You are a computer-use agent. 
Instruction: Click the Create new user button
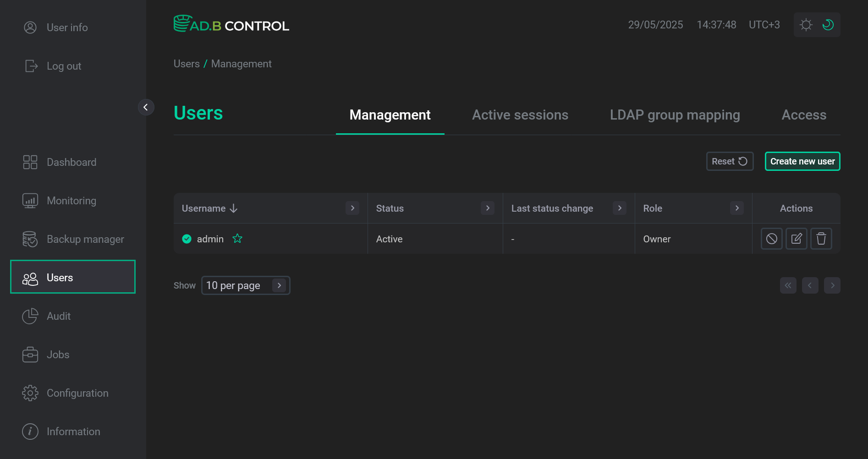pyautogui.click(x=802, y=161)
